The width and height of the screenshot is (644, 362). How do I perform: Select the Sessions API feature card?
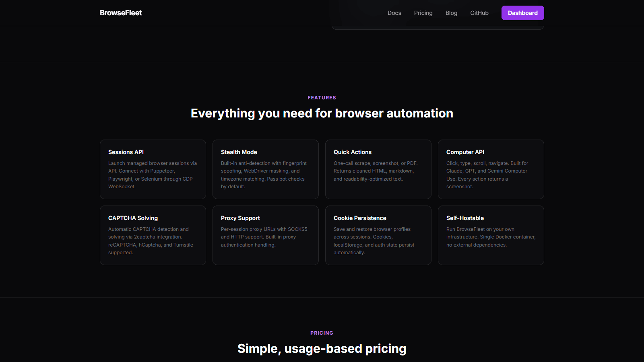tap(153, 169)
